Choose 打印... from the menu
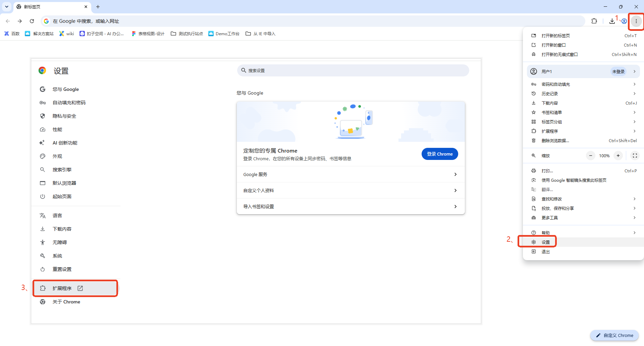 pyautogui.click(x=583, y=171)
